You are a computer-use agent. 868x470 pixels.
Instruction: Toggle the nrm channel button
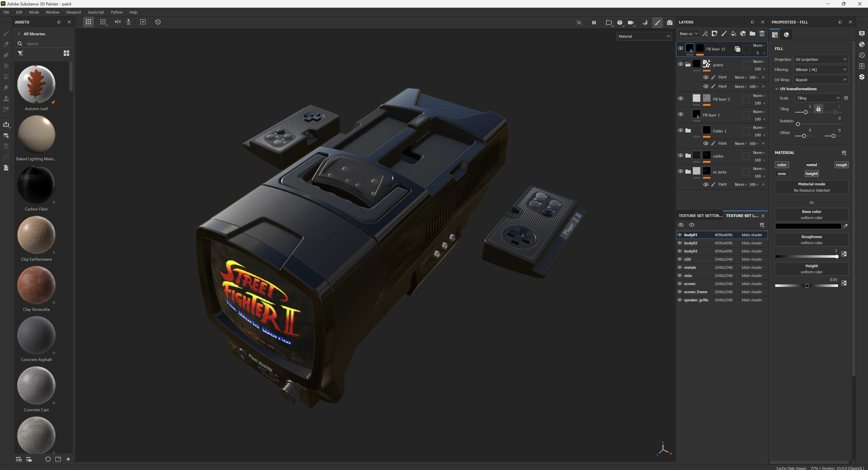pyautogui.click(x=782, y=174)
